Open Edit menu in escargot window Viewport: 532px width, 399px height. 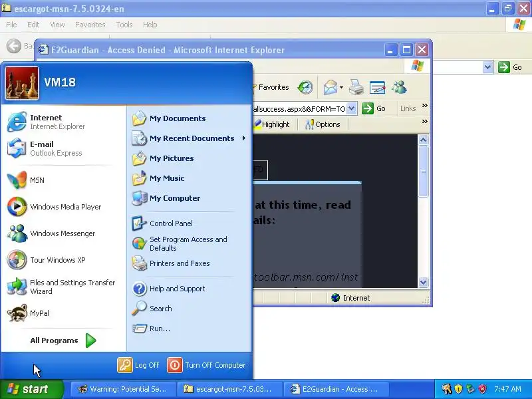pyautogui.click(x=33, y=25)
